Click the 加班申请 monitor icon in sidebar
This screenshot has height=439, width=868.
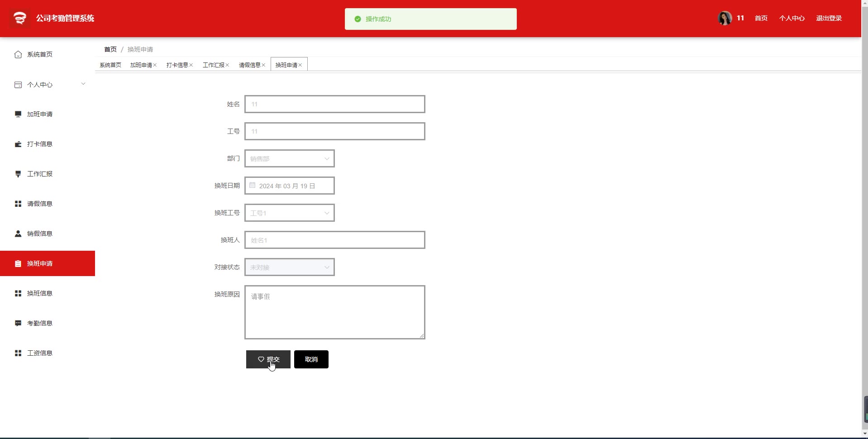pyautogui.click(x=18, y=114)
